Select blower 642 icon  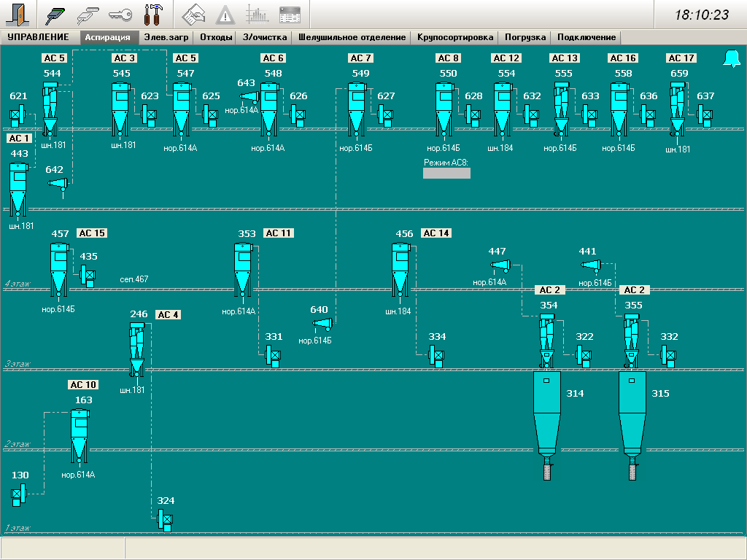[x=59, y=183]
